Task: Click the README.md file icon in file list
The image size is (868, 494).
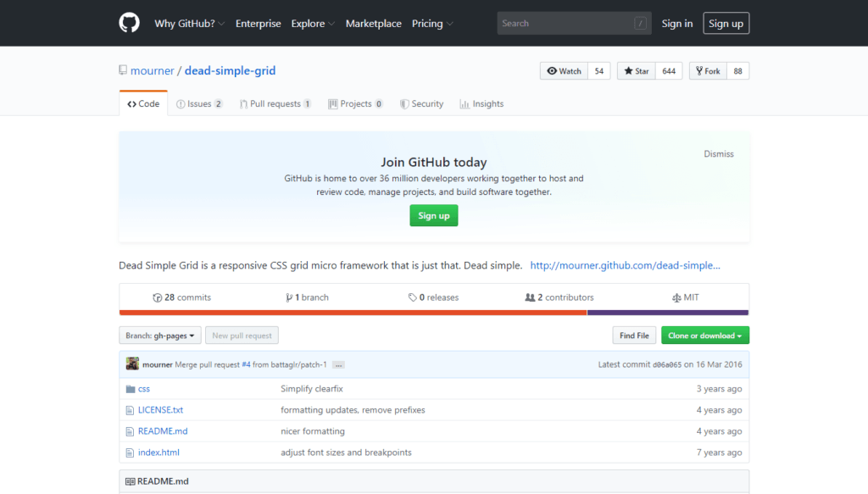Action: pos(130,431)
